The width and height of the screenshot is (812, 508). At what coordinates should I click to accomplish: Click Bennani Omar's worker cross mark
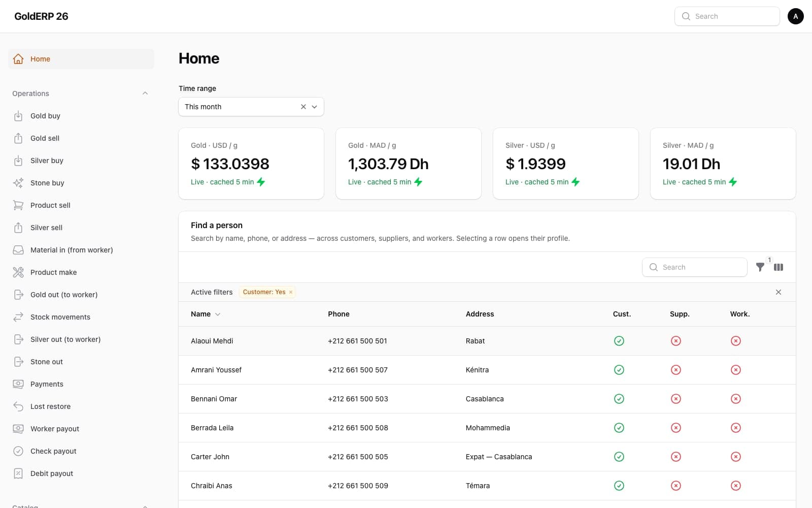pyautogui.click(x=735, y=399)
